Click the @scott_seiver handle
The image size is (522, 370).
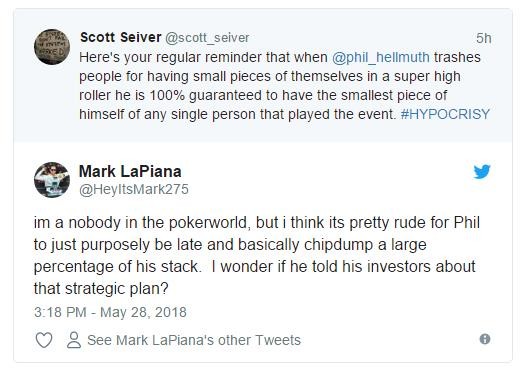pos(207,38)
